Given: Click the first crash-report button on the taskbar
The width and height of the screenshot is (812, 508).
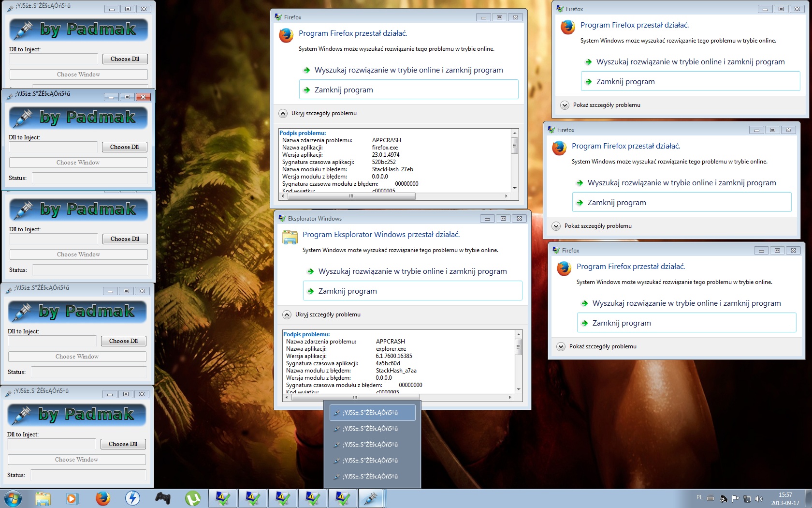Looking at the screenshot, I should click(223, 498).
